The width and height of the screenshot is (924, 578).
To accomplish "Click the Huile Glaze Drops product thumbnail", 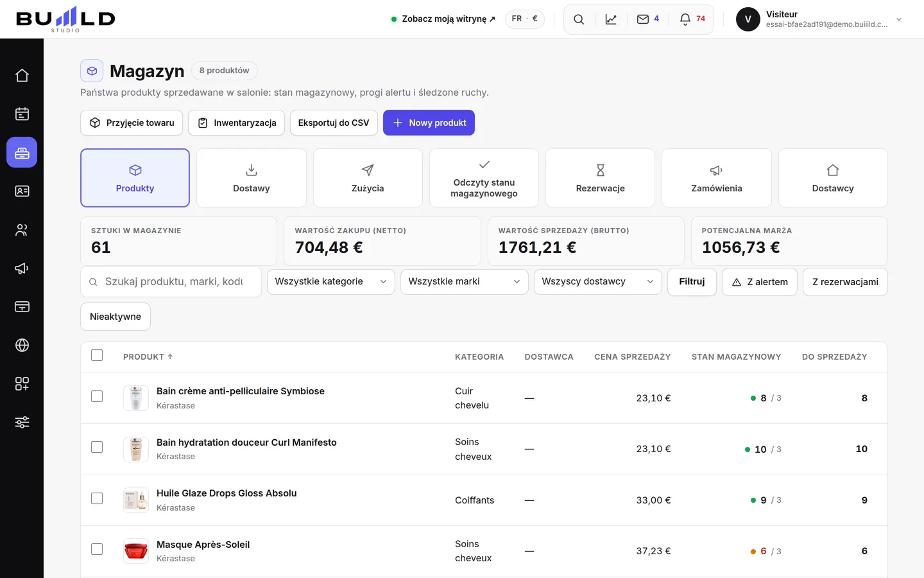I will (x=136, y=500).
